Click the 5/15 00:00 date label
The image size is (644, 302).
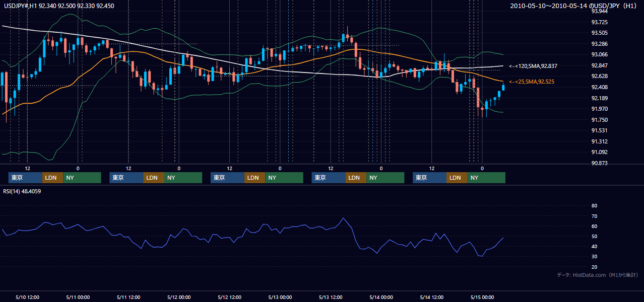[482, 297]
